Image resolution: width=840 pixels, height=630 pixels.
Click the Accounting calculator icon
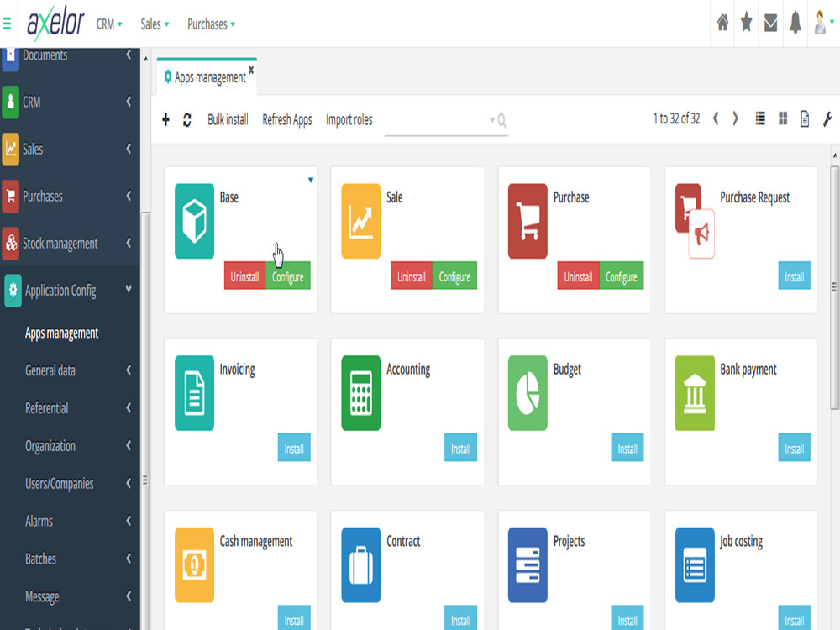point(361,392)
